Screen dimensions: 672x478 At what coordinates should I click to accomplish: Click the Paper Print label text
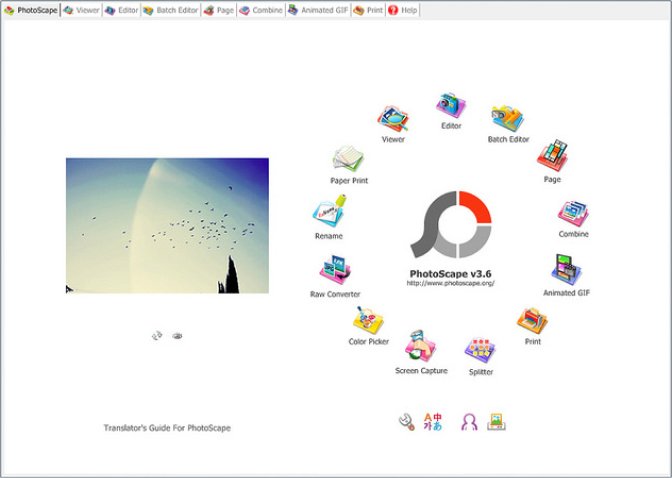point(349,180)
